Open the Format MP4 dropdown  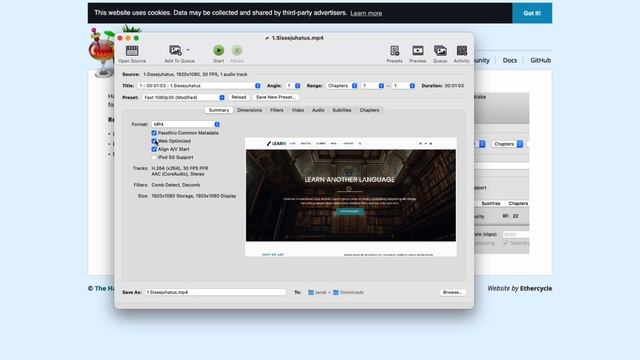186,124
